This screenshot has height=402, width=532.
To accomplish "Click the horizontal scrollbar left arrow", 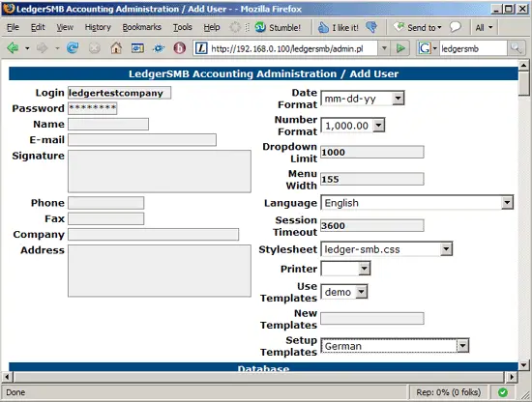I will 8,377.
